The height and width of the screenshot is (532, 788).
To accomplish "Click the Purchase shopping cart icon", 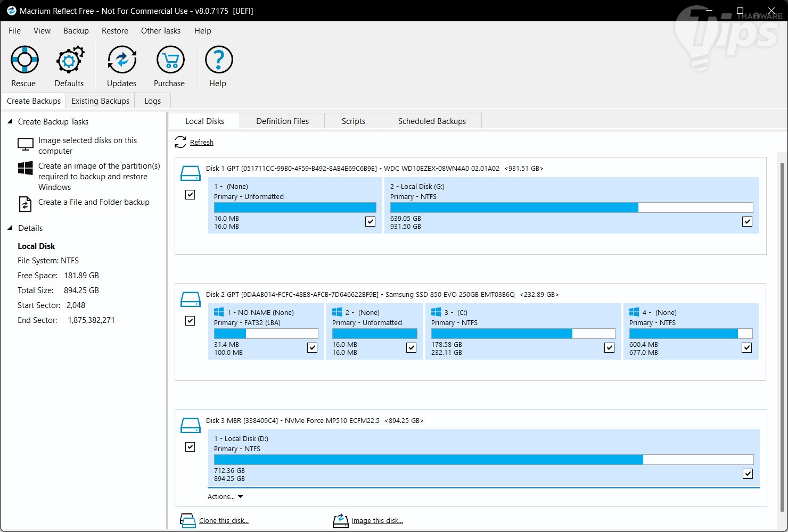I will (x=170, y=60).
